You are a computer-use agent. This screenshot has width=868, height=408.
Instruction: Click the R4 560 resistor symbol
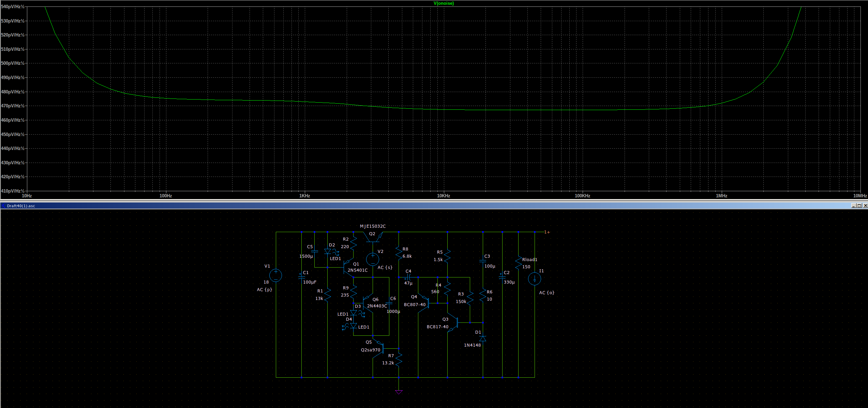coord(447,288)
